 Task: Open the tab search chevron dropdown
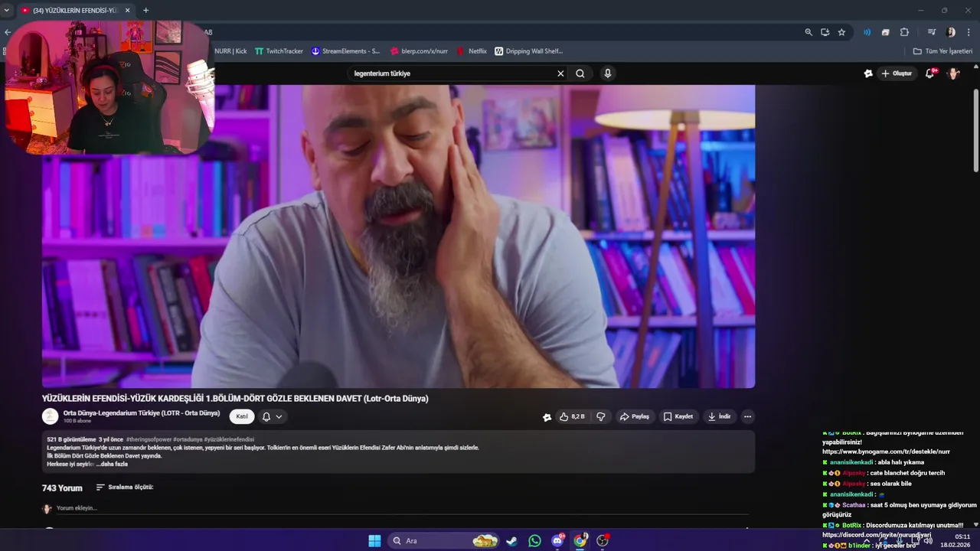coord(7,10)
